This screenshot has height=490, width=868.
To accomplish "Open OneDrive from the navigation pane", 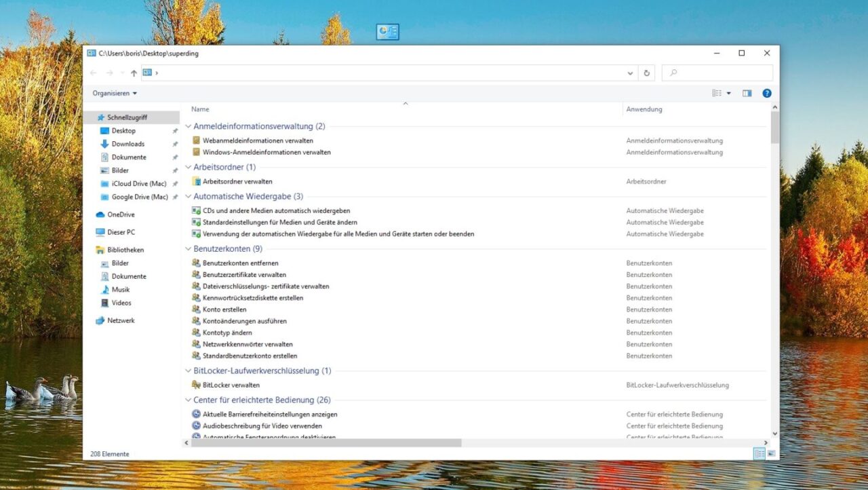I will [x=121, y=214].
